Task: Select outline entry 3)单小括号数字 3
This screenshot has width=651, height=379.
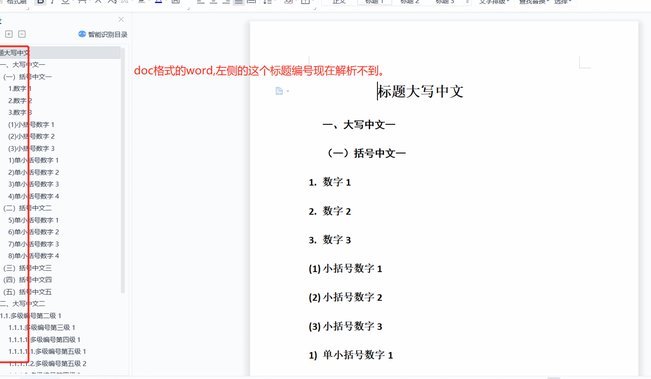Action: 34,184
